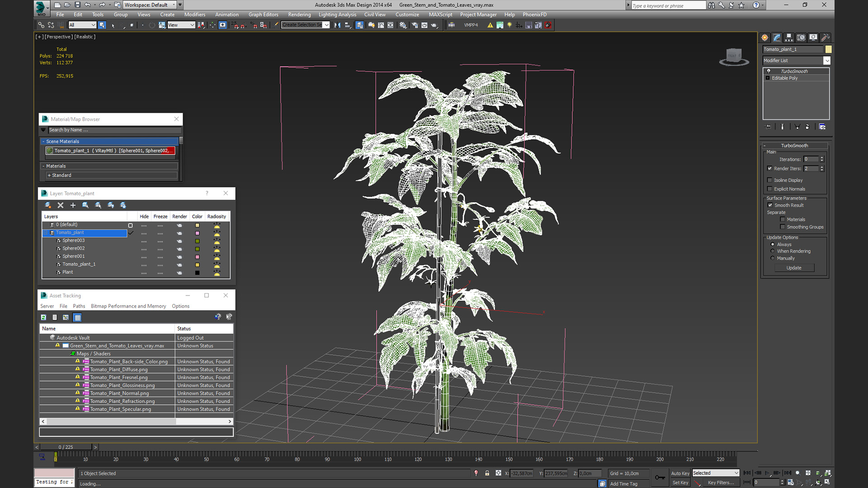Open the Modifiers menu
Viewport: 868px width, 488px height.
195,14
